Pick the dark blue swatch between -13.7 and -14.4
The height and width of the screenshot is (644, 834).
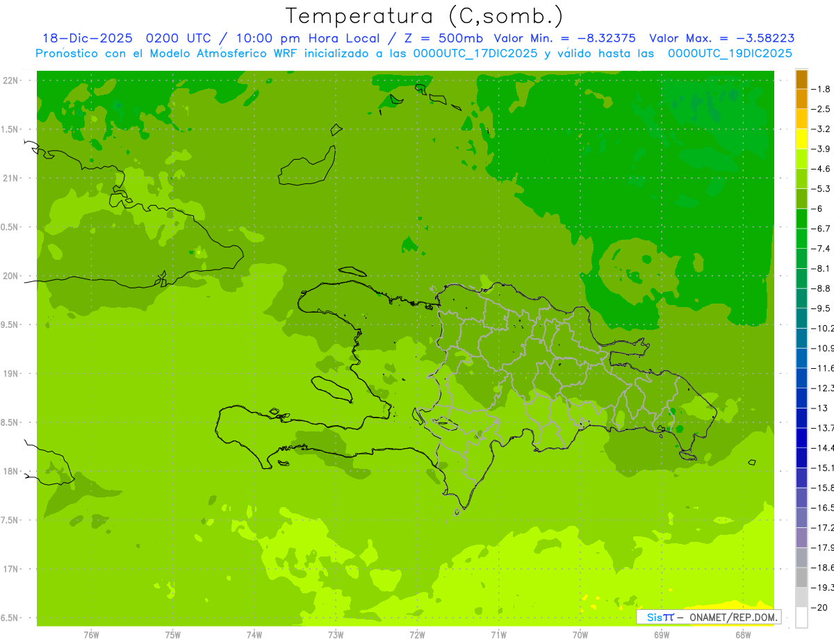click(x=801, y=438)
